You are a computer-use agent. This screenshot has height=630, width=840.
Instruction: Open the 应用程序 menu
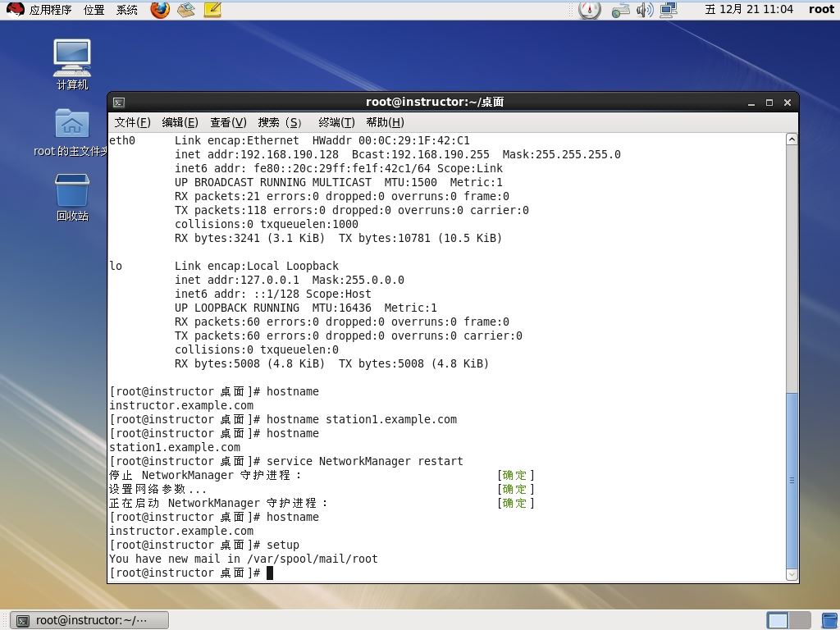50,10
